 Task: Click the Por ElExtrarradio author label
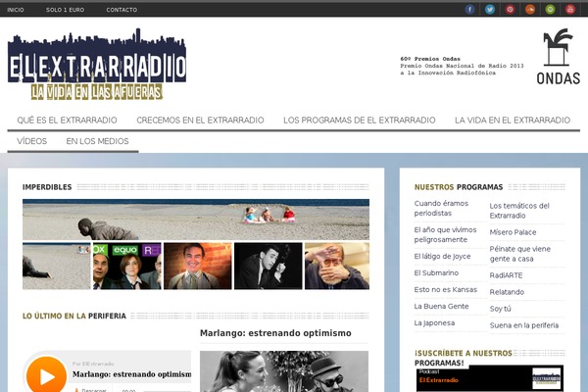click(x=93, y=364)
